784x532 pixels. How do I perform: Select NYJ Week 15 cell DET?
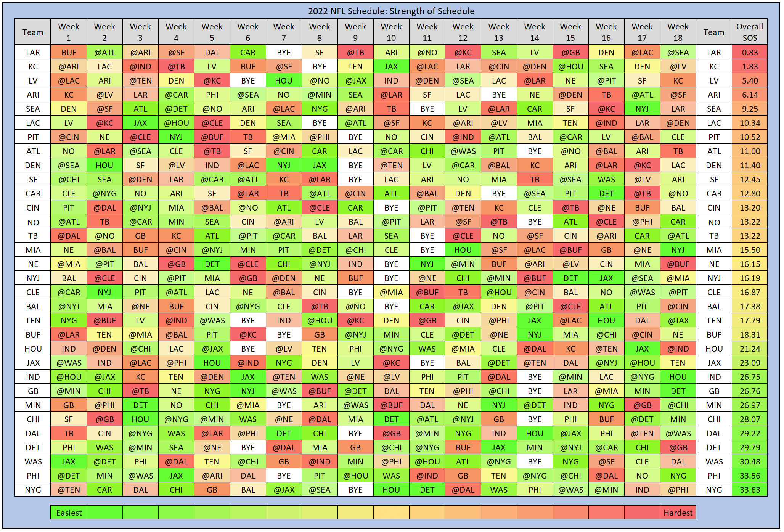point(570,278)
